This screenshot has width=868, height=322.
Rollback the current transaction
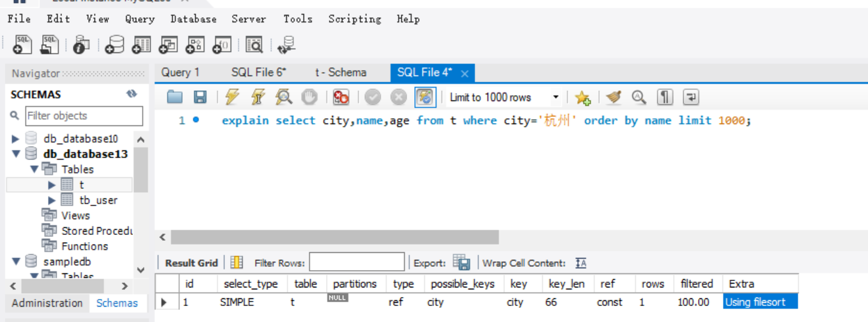tap(398, 97)
